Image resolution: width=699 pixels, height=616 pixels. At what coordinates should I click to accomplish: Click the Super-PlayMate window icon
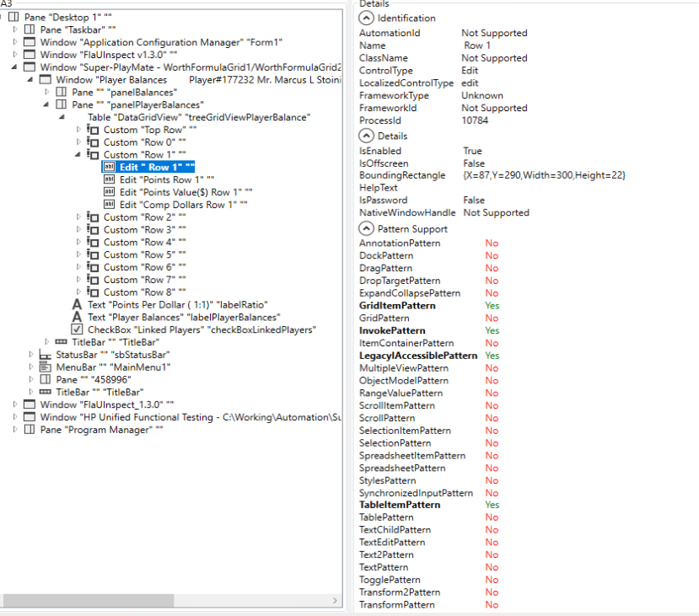pyautogui.click(x=30, y=67)
